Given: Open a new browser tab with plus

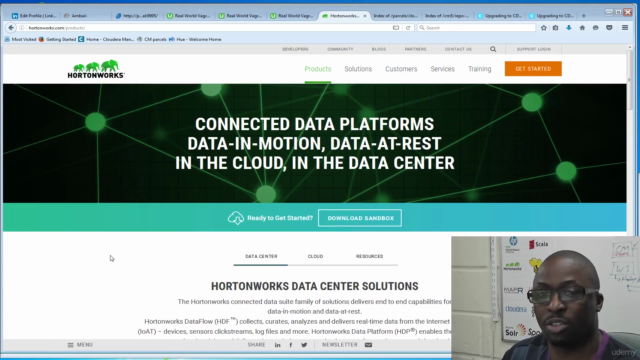Looking at the screenshot, I should 584,16.
